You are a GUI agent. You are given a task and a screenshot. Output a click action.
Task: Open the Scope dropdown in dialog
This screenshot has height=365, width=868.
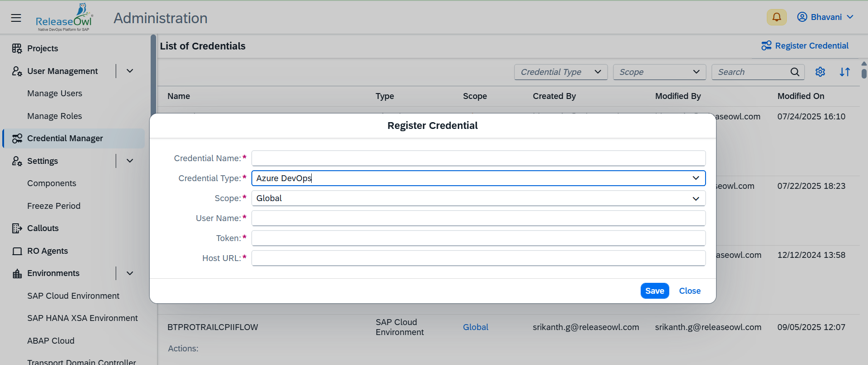click(x=696, y=198)
